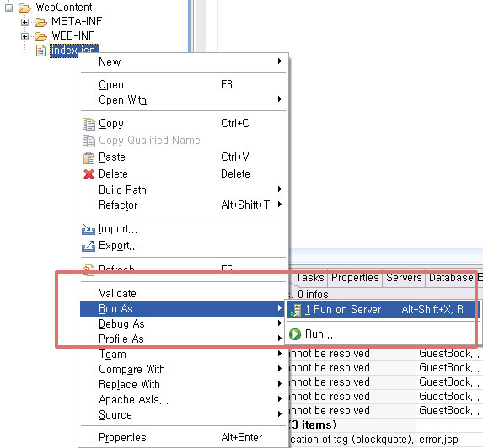Click the red Delete X icon

89,174
